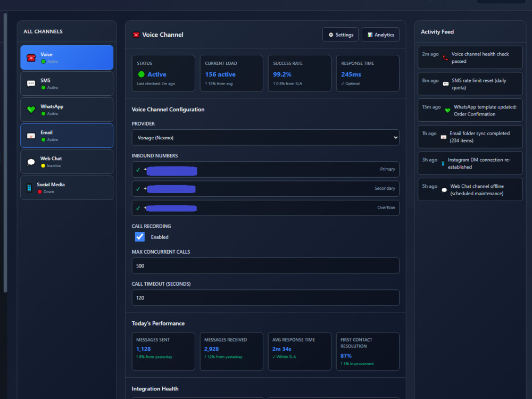The image size is (532, 399).
Task: Click the Response Time 245ms card
Action: [x=368, y=73]
